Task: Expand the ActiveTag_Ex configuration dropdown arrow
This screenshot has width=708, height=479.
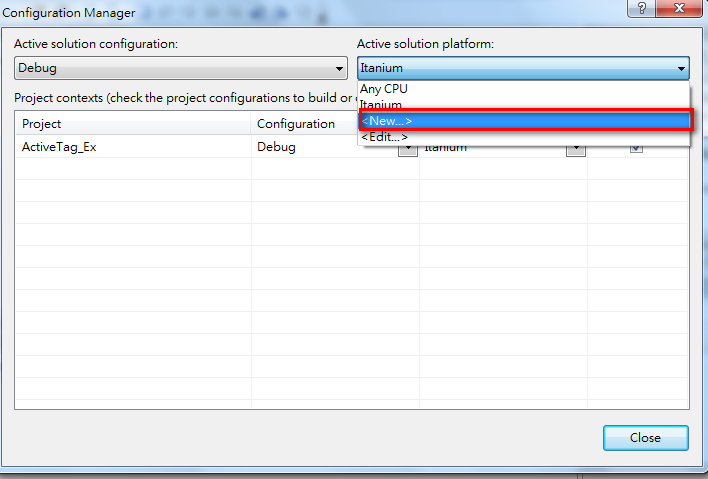Action: point(408,150)
